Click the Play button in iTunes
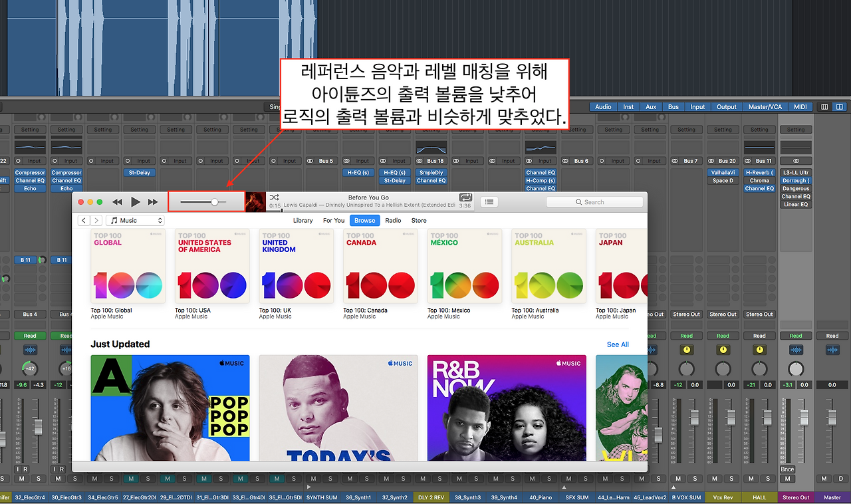This screenshot has width=851, height=504. click(x=136, y=201)
